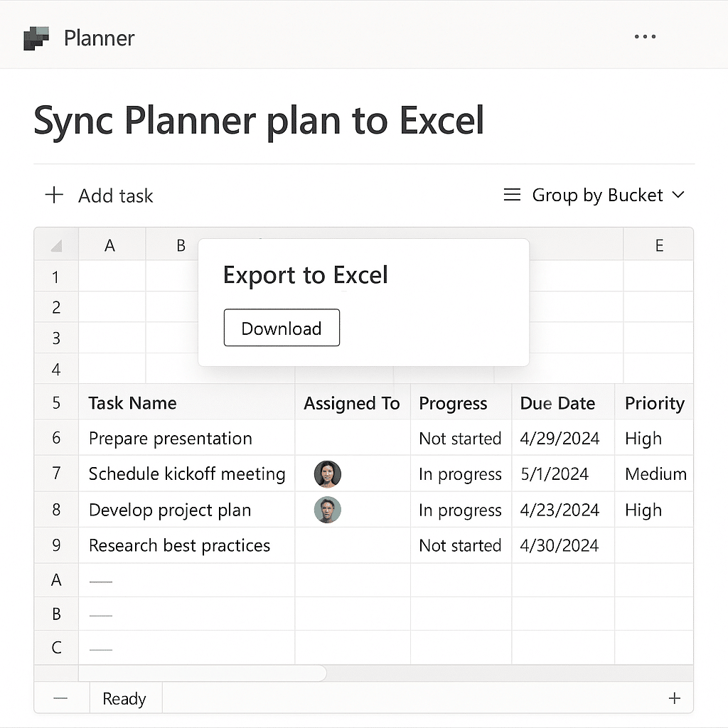Click the select-all triangle corner of grid

click(56, 245)
